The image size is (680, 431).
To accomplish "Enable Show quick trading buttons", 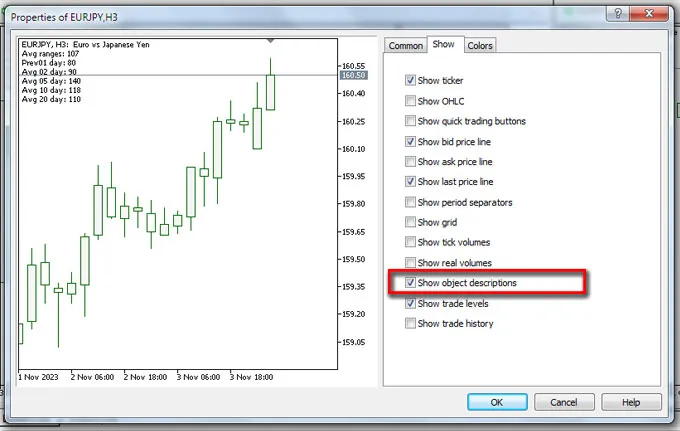I will click(411, 121).
